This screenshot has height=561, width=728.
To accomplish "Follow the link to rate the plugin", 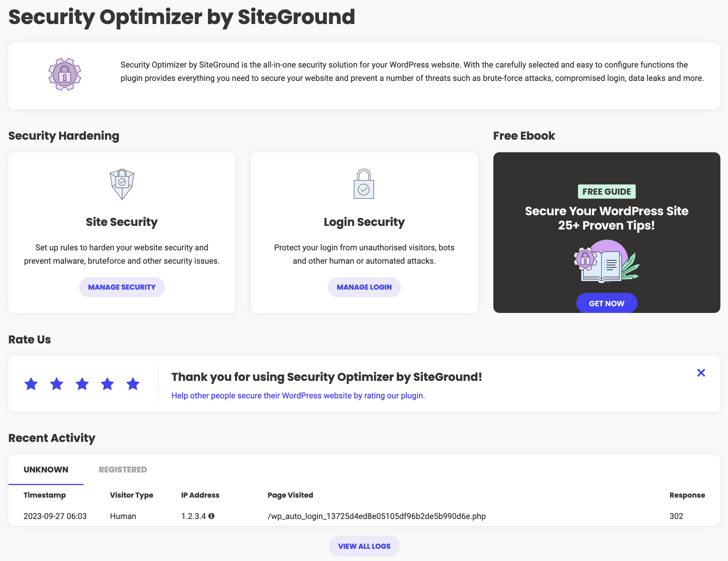I will click(298, 396).
